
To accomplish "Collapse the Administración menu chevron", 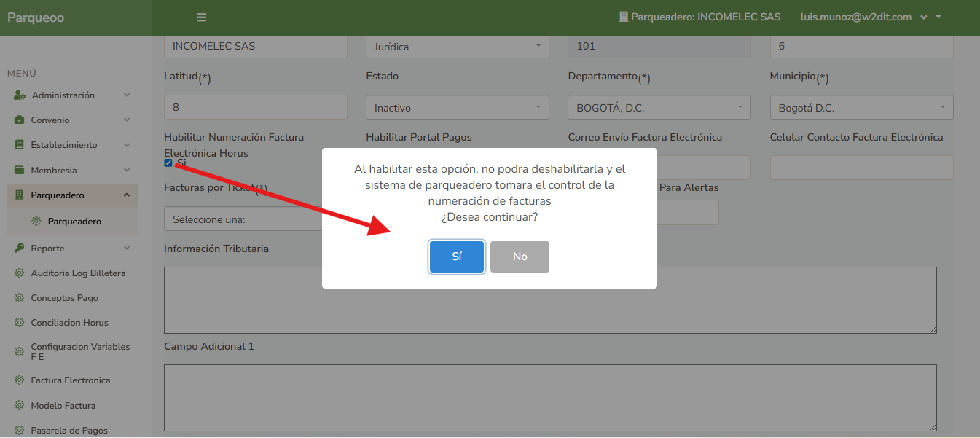I will tap(127, 95).
